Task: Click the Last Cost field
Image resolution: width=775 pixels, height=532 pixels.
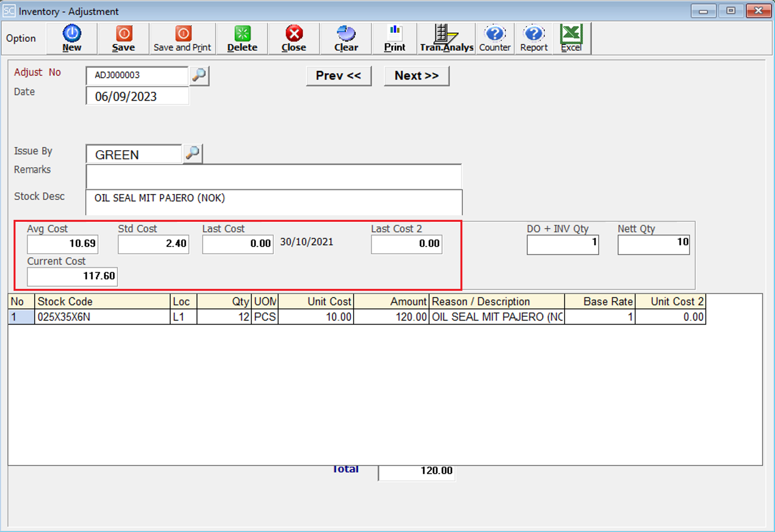Action: click(x=238, y=244)
